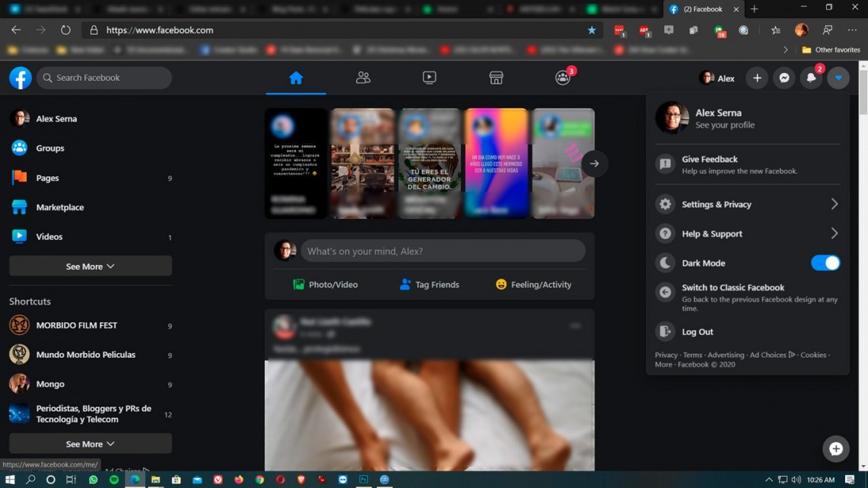Collapse the account dropdown arrow menu
The width and height of the screenshot is (868, 488).
click(838, 78)
